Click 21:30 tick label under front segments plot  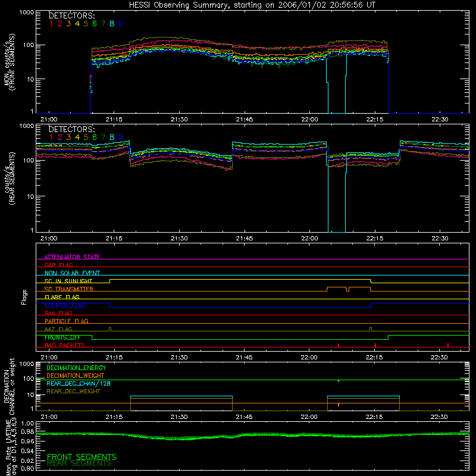(179, 120)
